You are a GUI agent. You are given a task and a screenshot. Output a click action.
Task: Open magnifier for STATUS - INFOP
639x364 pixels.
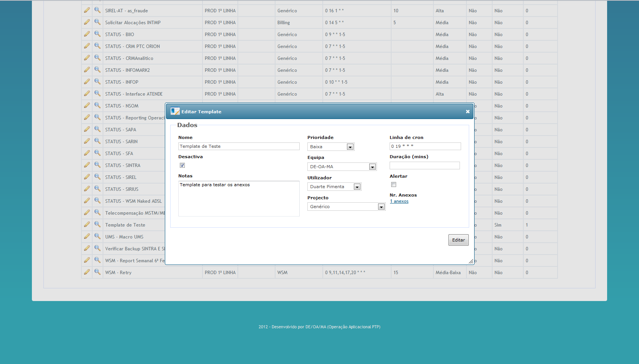(x=98, y=82)
